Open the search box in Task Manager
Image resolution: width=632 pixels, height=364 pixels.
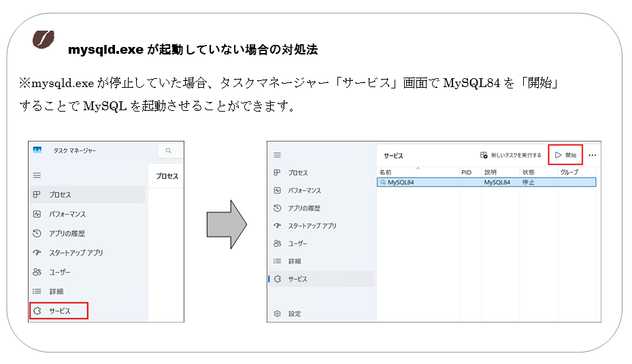[169, 150]
